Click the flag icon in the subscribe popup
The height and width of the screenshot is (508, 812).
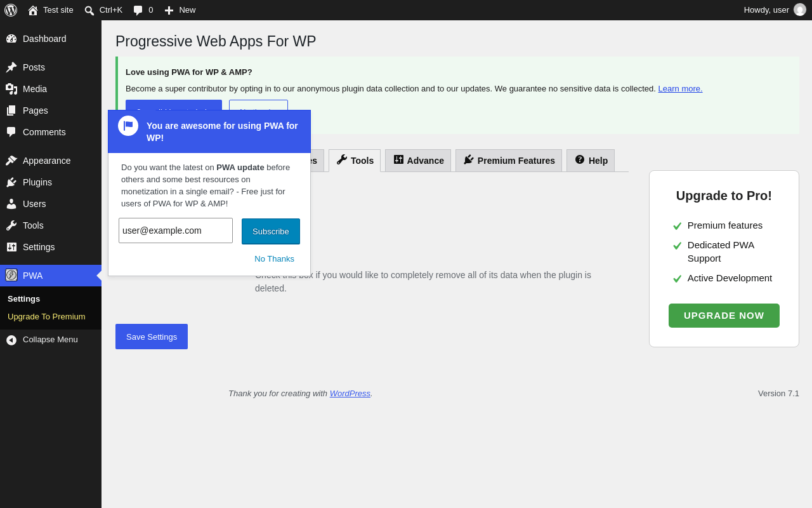click(128, 126)
